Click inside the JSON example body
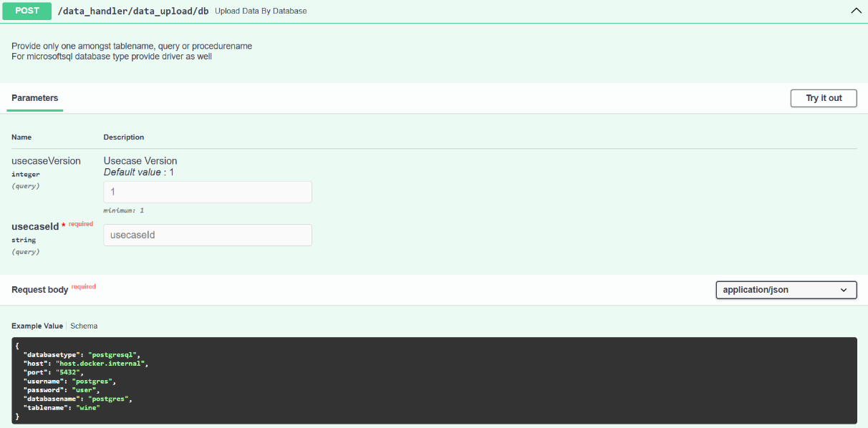This screenshot has height=428, width=868. point(215,380)
